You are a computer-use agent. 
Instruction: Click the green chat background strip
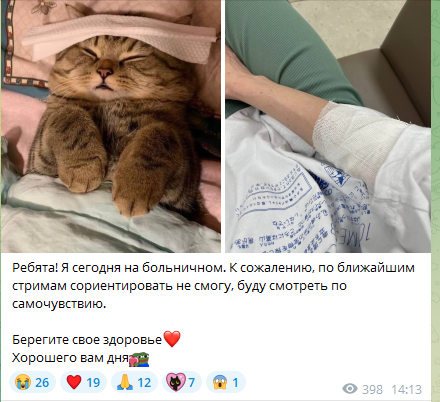[x=436, y=200]
